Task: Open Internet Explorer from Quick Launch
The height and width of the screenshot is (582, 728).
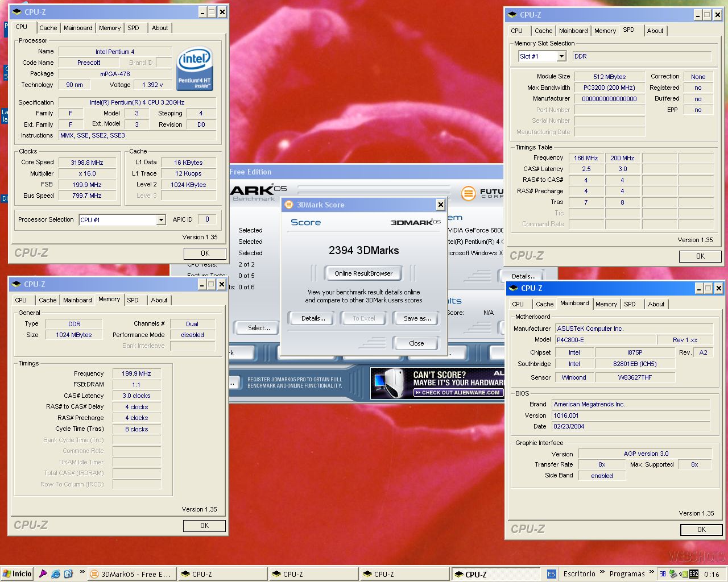Action: pyautogui.click(x=56, y=574)
